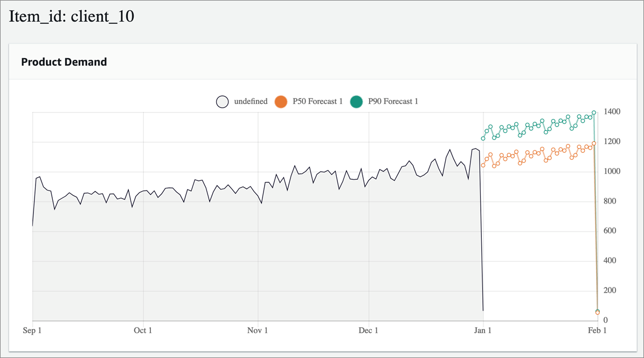This screenshot has height=358, width=644.
Task: Click the shaded gray demand area fill
Action: [x=216, y=258]
